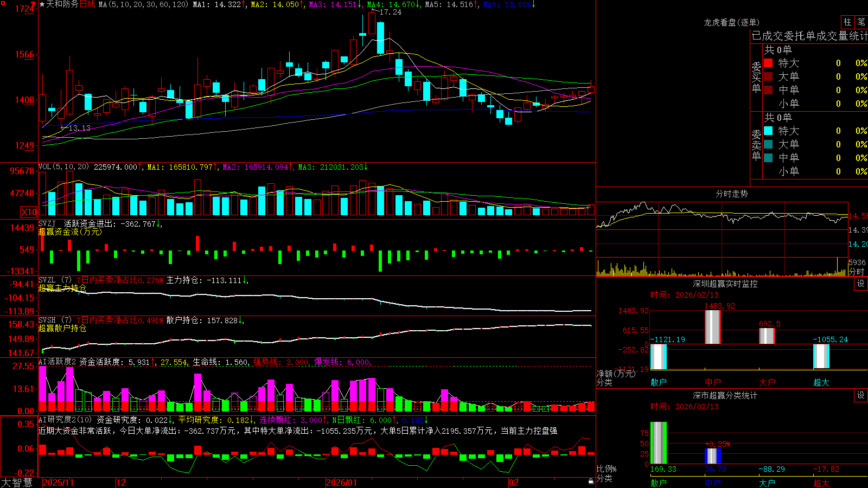Switch to 笔 tick view
Screen dimensions: 868x488
tap(861, 22)
